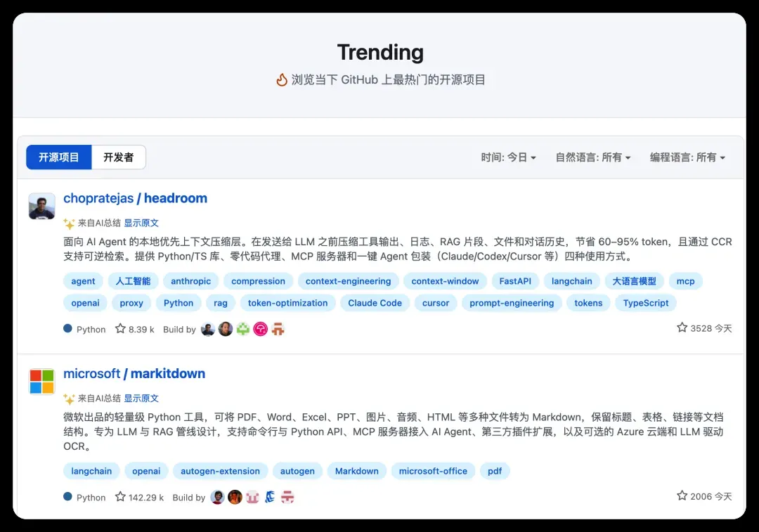
Task: Open last orange contributor avatar of headroom
Action: point(278,329)
